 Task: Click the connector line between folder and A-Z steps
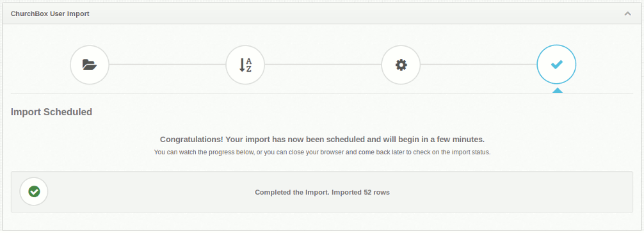167,65
